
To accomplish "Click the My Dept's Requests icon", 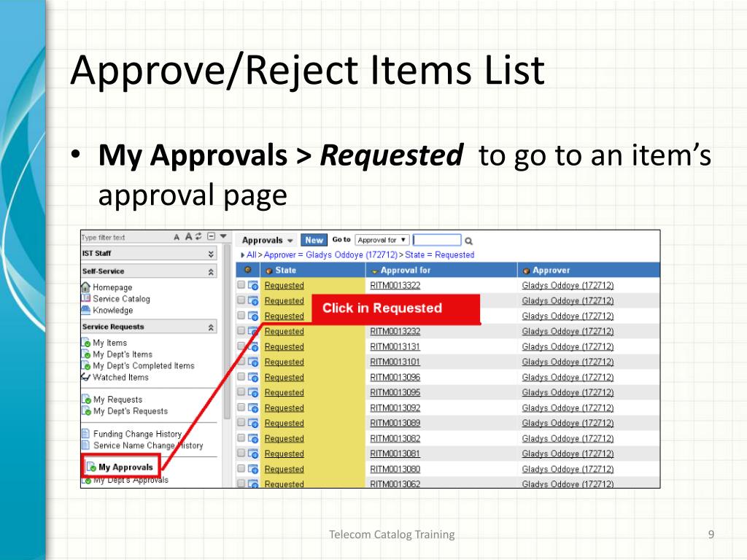I will click(86, 411).
